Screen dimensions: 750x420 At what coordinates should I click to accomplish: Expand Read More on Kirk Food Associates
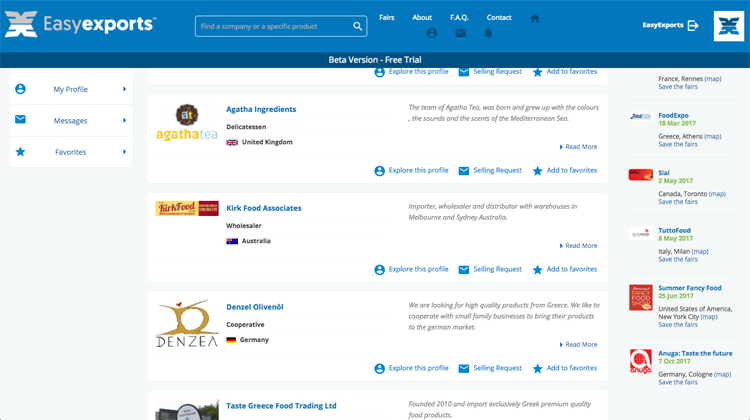[x=578, y=246]
